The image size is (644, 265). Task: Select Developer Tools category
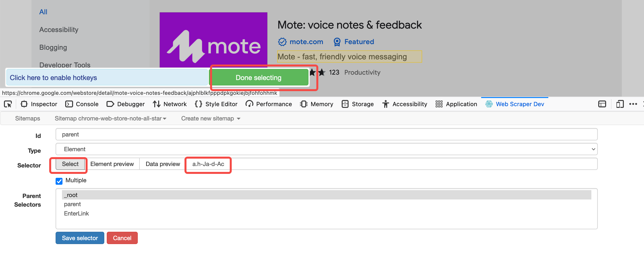tap(65, 65)
